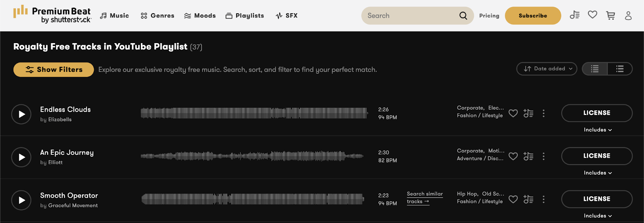The height and width of the screenshot is (223, 644).
Task: Open the Endless Clouds track title
Action: (65, 110)
